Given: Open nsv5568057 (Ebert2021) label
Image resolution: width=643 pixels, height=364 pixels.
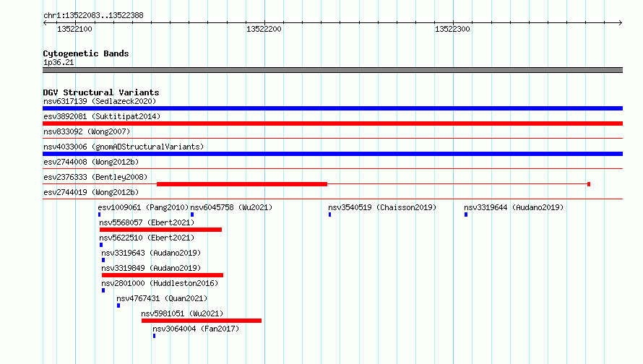Looking at the screenshot, I should pyautogui.click(x=147, y=222).
